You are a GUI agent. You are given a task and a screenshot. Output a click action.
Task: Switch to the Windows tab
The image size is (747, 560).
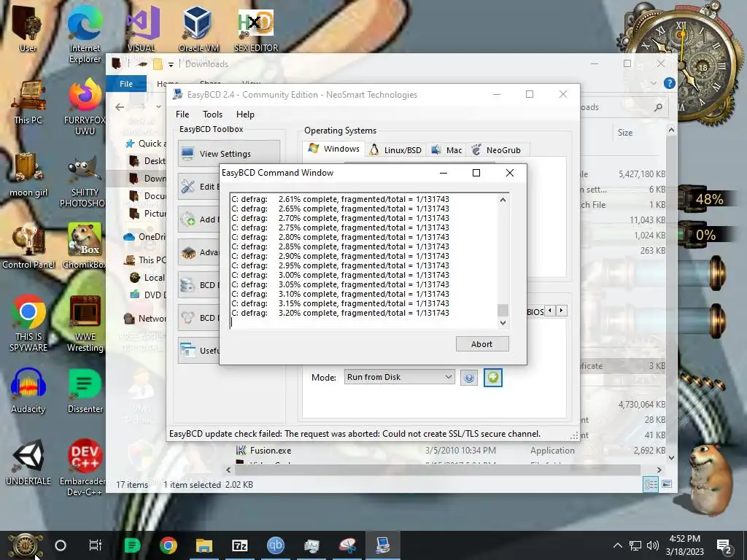[334, 149]
